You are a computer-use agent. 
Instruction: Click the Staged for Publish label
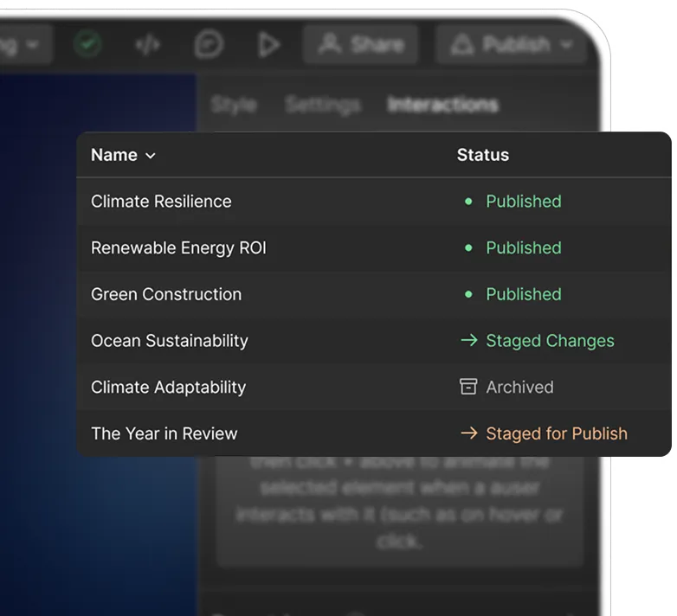[x=557, y=433]
